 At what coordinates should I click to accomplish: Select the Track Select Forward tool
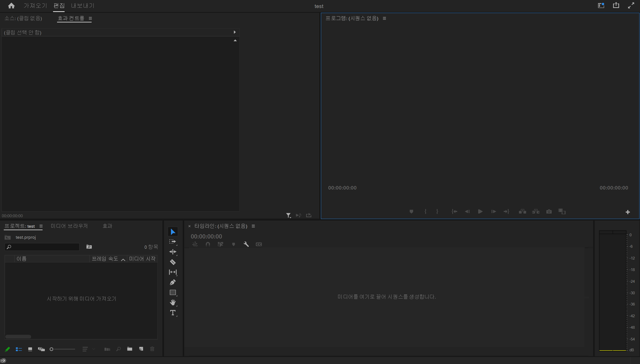click(173, 241)
